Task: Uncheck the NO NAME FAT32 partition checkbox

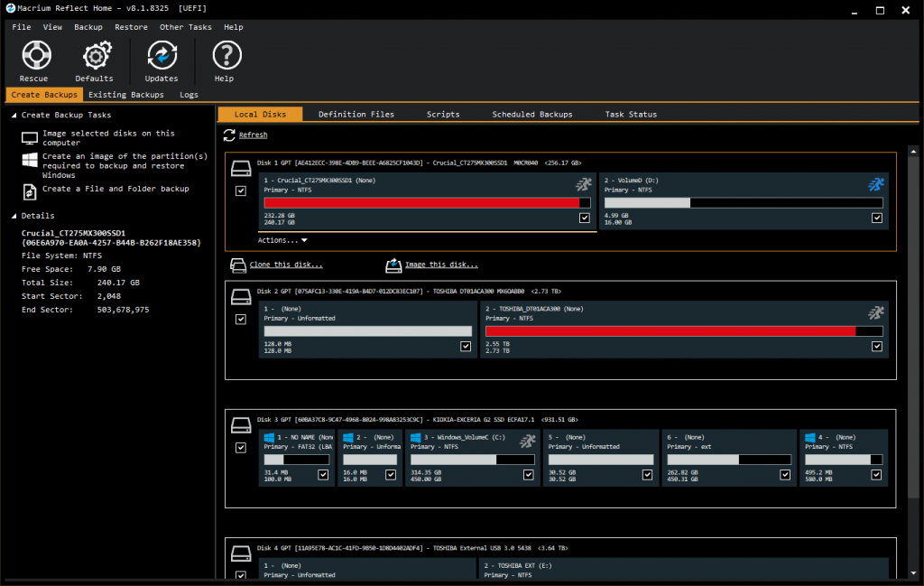Action: (x=323, y=475)
